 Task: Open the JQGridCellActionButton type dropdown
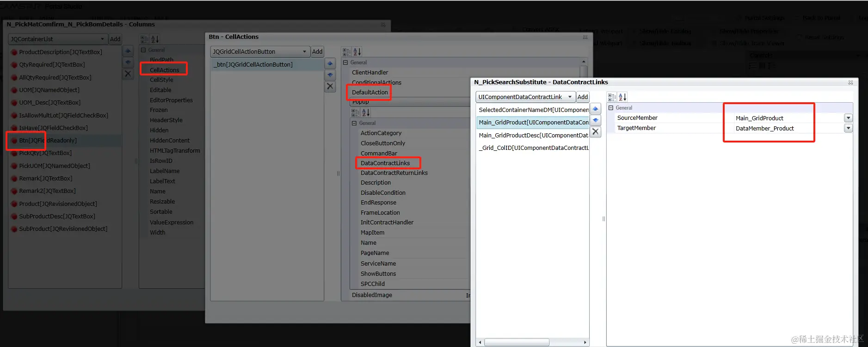[x=304, y=52]
